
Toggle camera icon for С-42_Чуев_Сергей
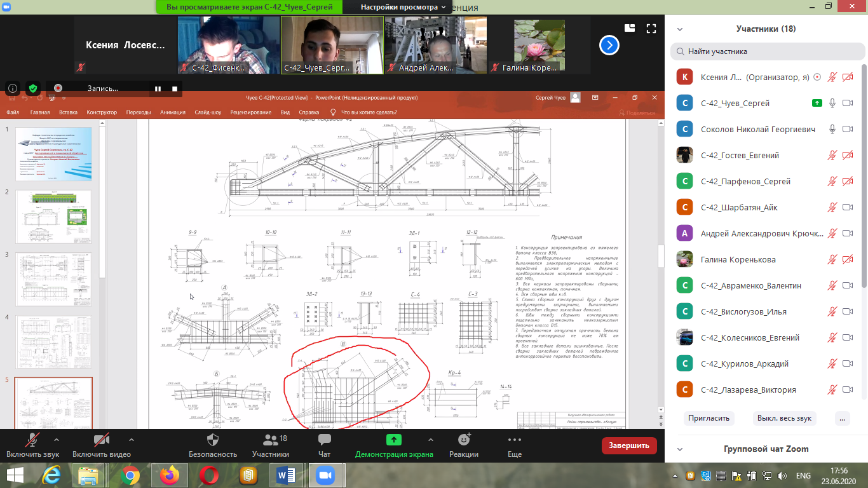click(x=848, y=103)
